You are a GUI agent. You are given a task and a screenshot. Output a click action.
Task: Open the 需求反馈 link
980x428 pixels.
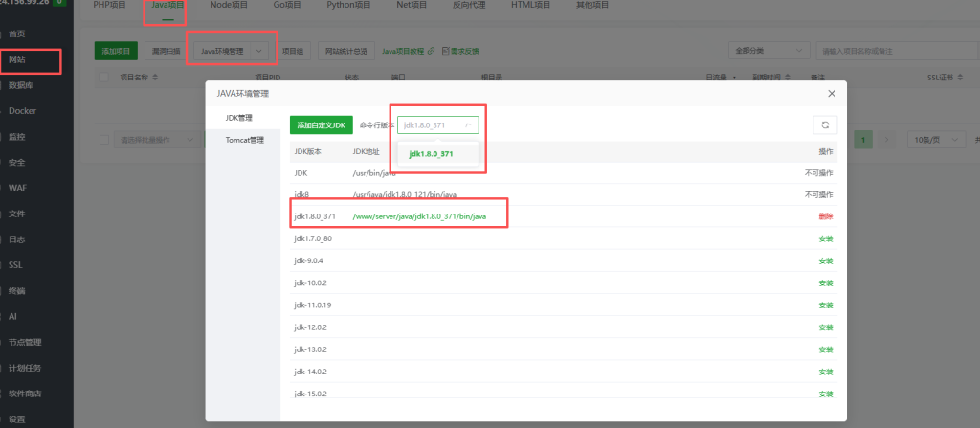[x=460, y=52]
